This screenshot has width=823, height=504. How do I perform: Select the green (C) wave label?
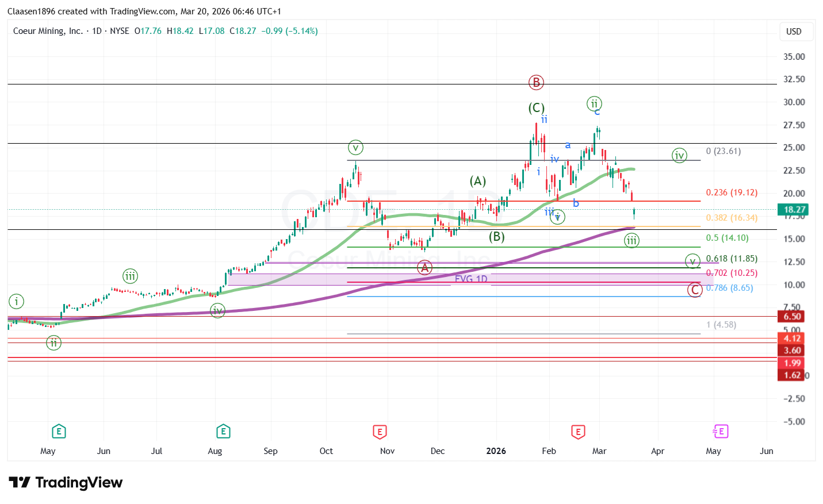point(537,108)
